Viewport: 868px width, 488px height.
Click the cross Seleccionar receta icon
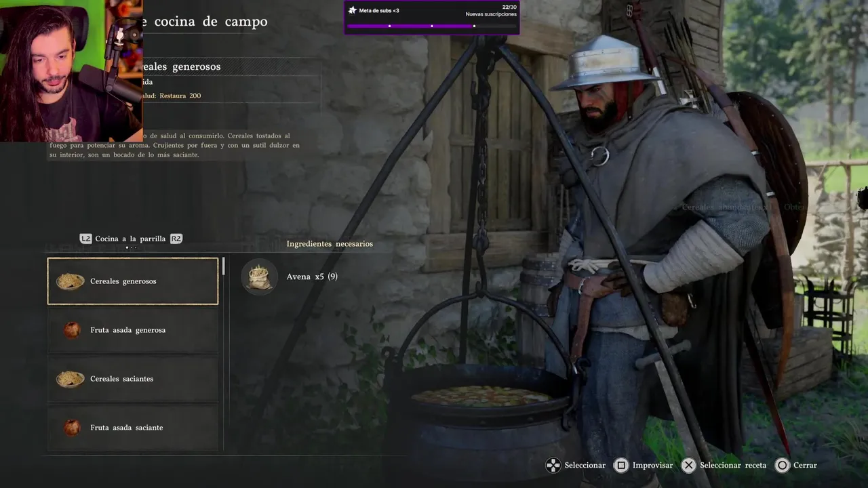[688, 465]
